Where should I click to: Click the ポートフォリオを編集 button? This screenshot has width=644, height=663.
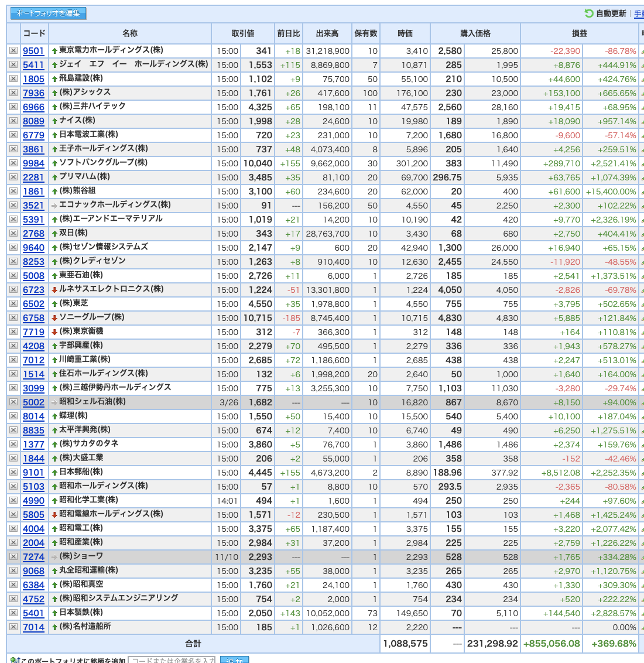pos(48,13)
